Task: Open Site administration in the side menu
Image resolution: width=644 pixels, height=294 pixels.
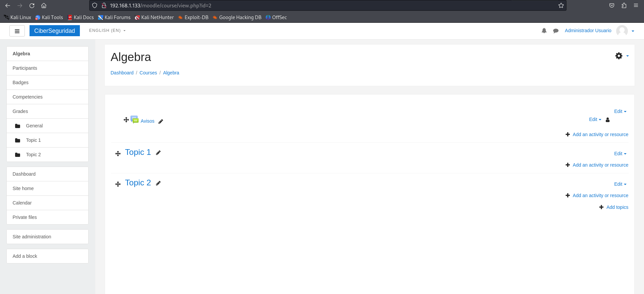Action: pyautogui.click(x=47, y=237)
